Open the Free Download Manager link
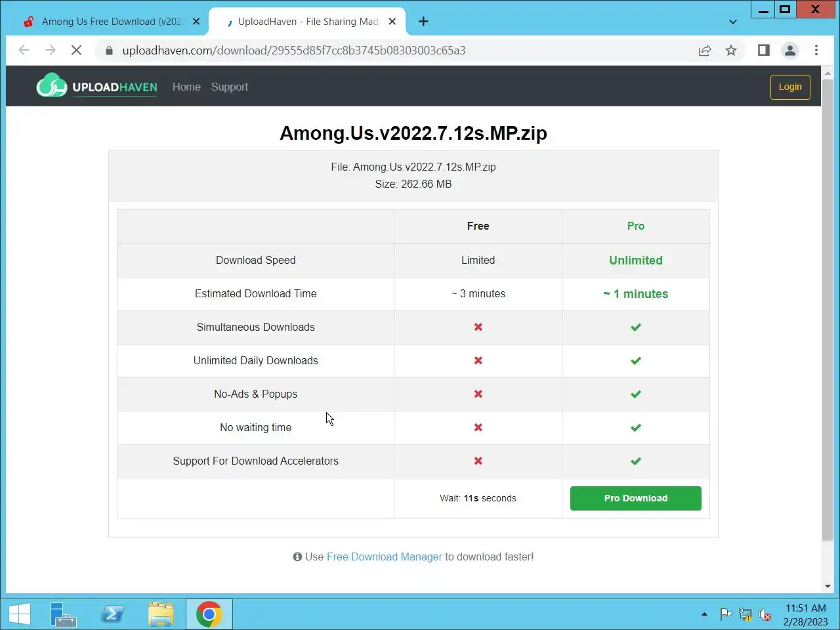Screen dimensions: 840x630 point(385,556)
